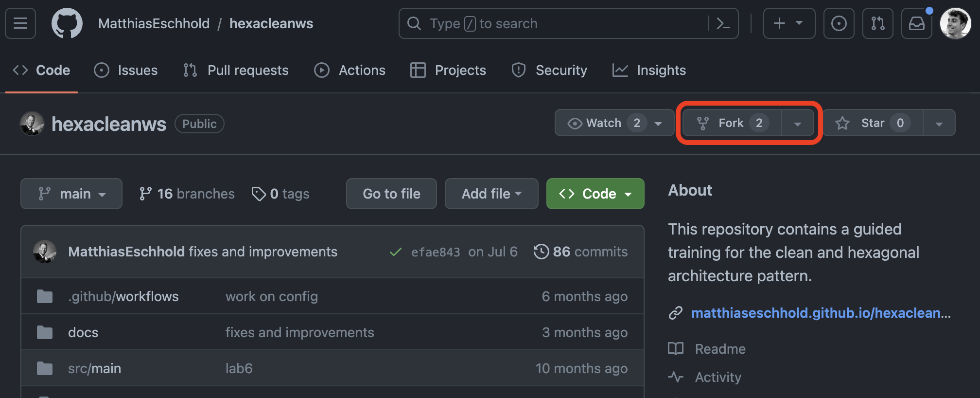980x398 pixels.
Task: Open the lab6 commit message
Action: [x=239, y=368]
